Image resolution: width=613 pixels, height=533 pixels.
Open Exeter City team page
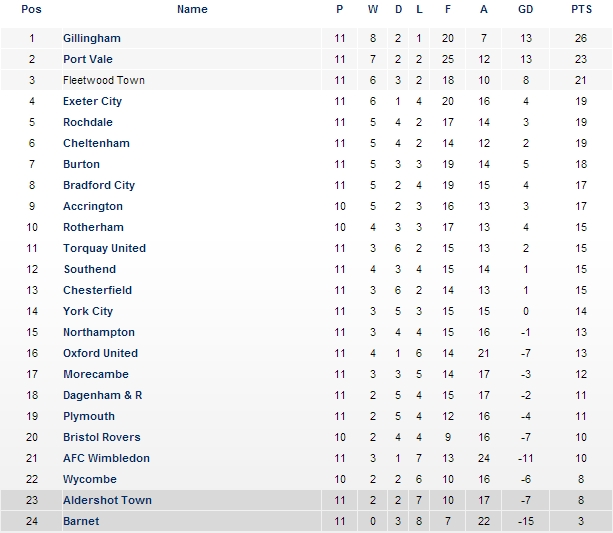tap(92, 101)
